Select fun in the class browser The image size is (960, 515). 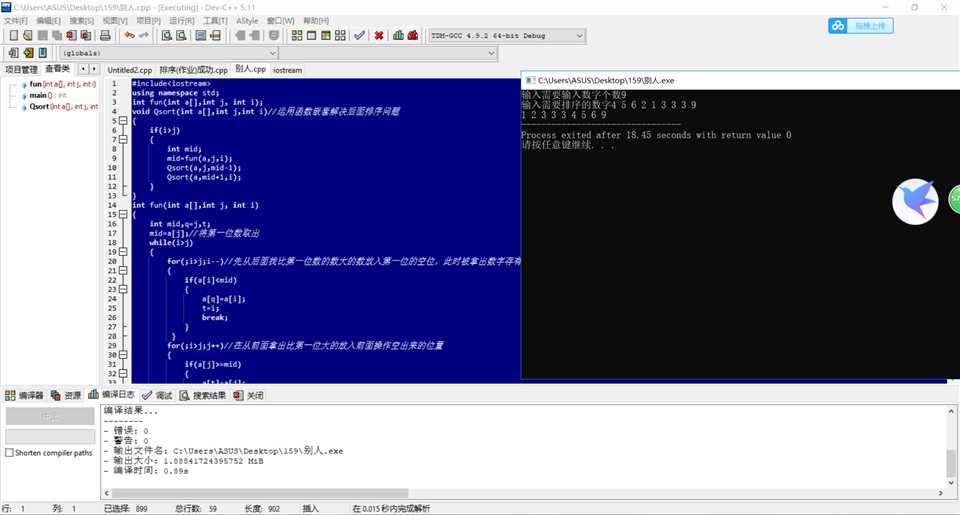pos(59,84)
